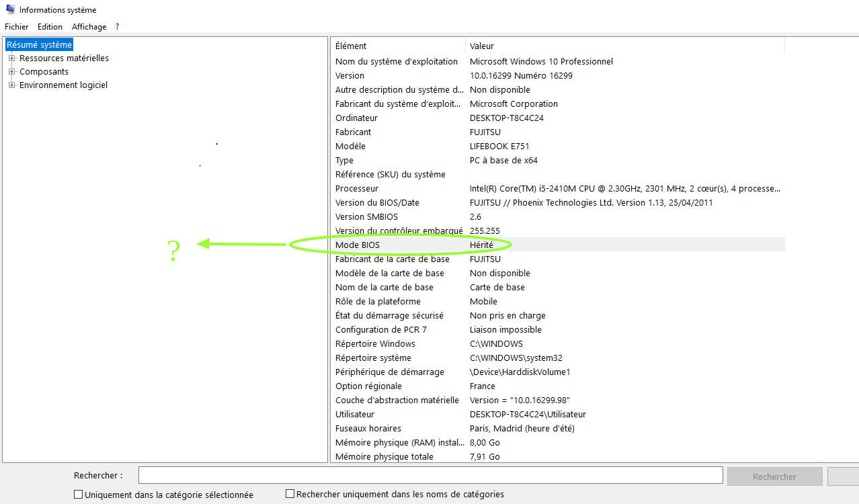Expand the Ressources matérielles node
Image resolution: width=859 pixels, height=504 pixels.
(11, 58)
